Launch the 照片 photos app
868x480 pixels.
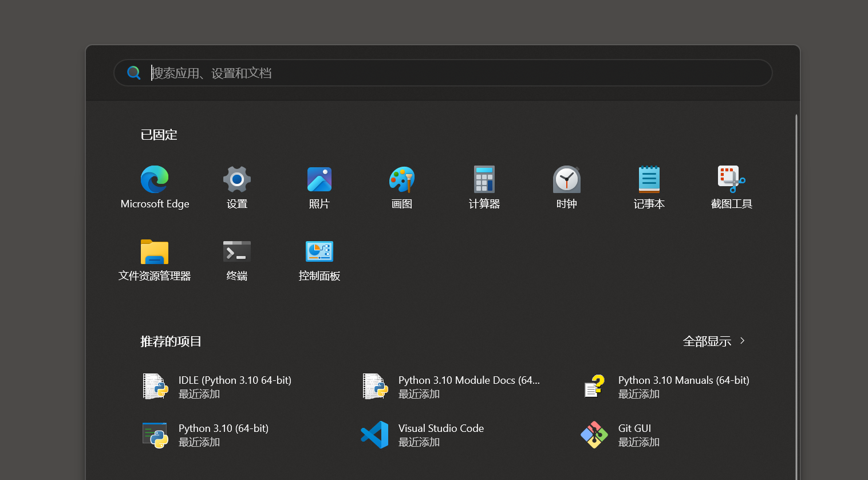point(319,187)
